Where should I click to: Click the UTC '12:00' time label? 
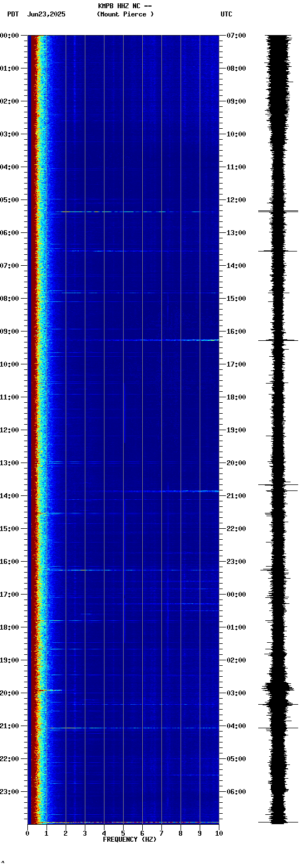[236, 200]
